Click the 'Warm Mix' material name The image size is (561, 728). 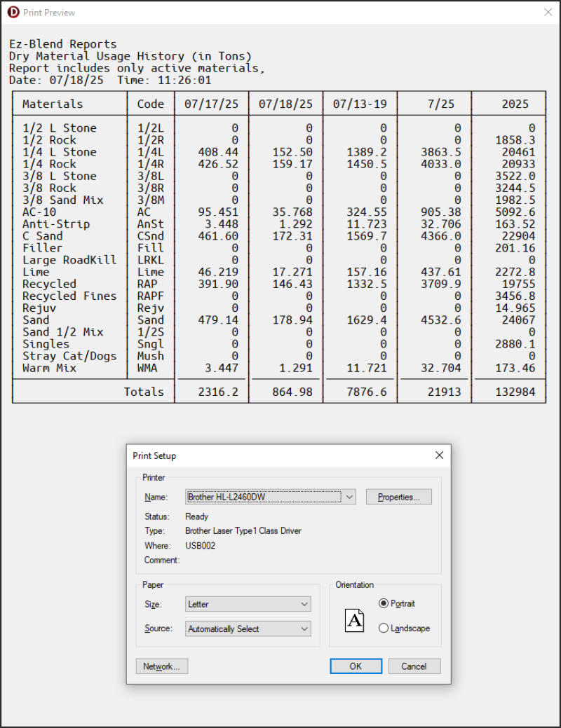point(49,368)
